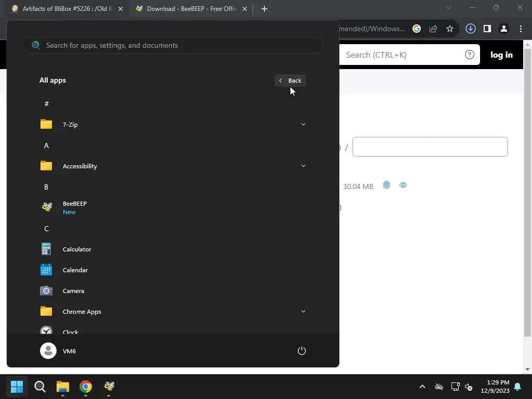This screenshot has height=399, width=532.
Task: Open the Accessibility folder icon
Action: [x=46, y=166]
